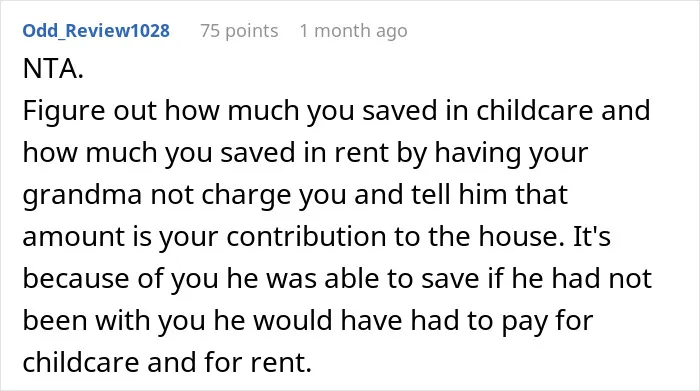Click the line beginning 'been with you'
The image size is (700, 391).
pyautogui.click(x=308, y=321)
